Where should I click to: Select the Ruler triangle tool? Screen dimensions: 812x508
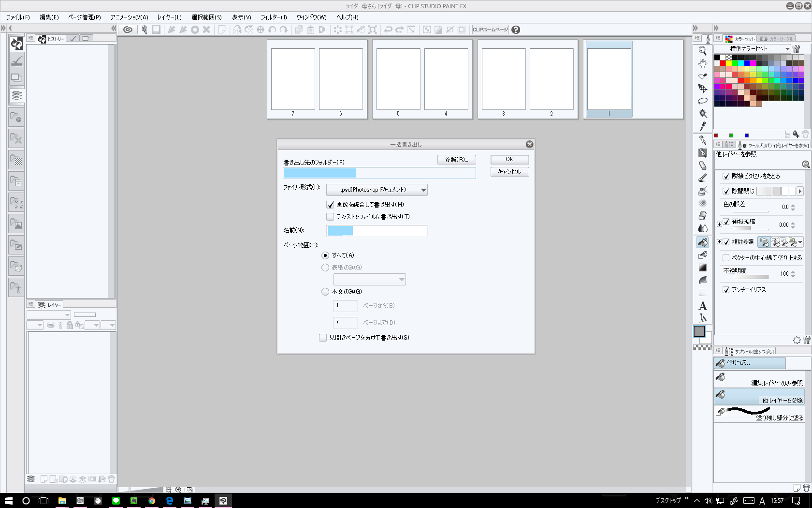pyautogui.click(x=703, y=318)
